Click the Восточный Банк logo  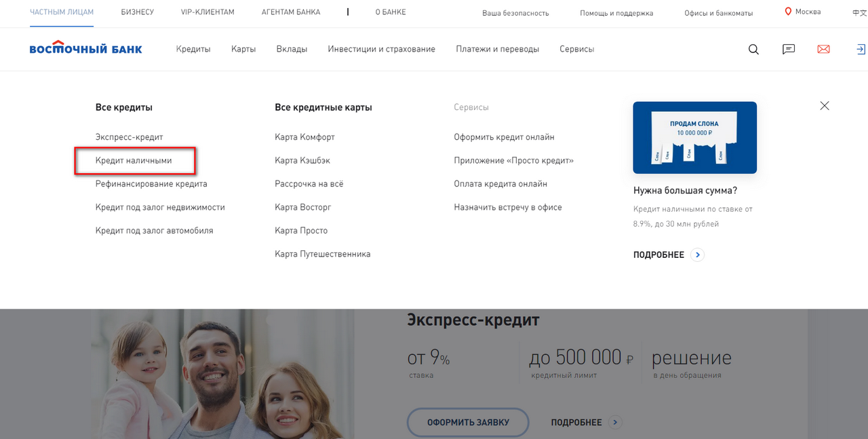[85, 48]
